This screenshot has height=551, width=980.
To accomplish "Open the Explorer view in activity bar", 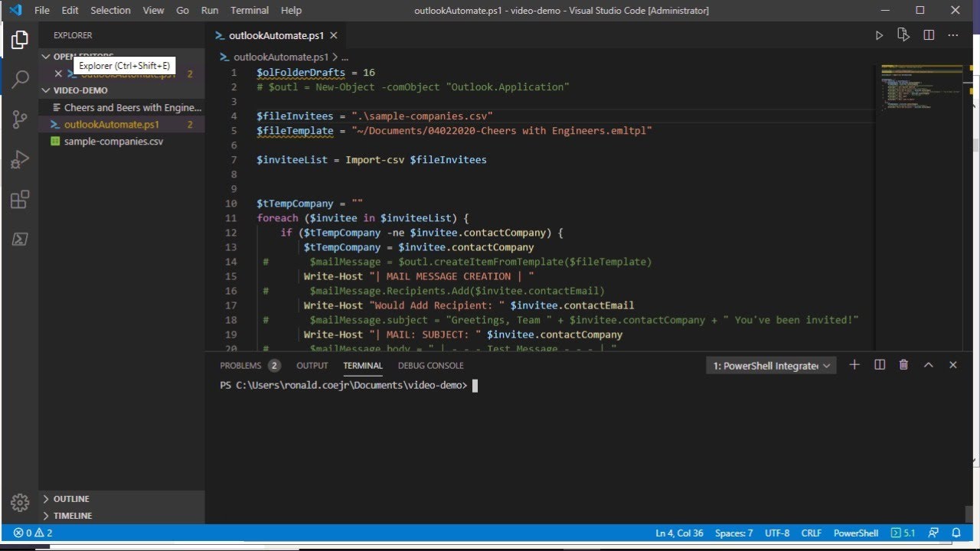I will (x=20, y=40).
